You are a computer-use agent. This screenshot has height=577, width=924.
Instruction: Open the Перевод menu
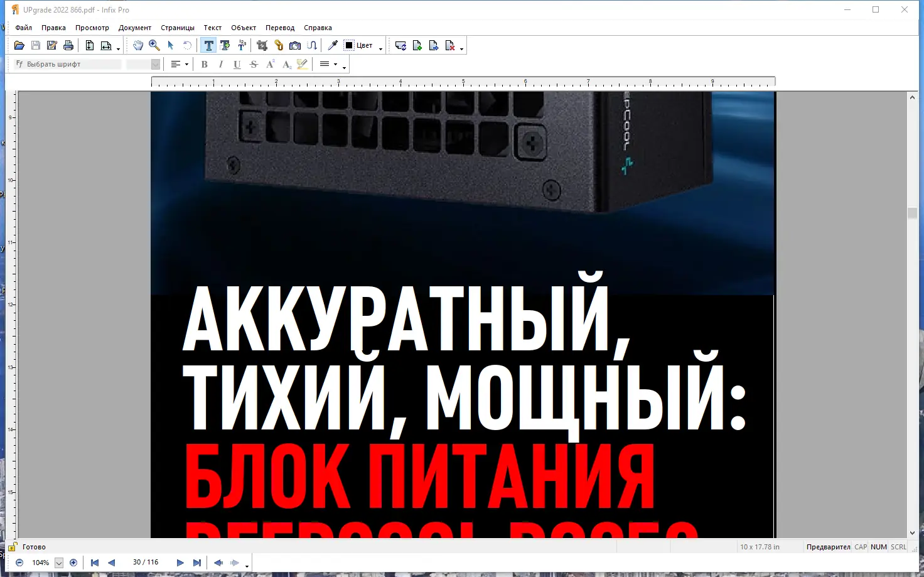280,28
